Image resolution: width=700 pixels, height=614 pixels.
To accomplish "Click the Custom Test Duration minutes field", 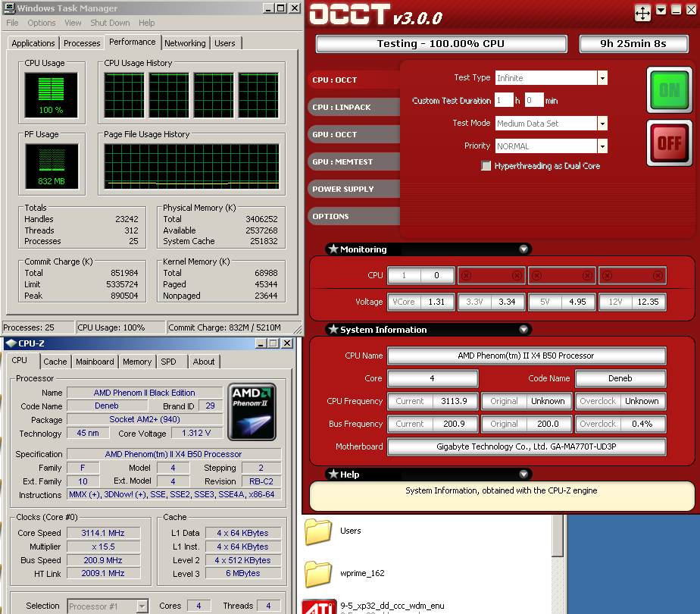I will (534, 101).
